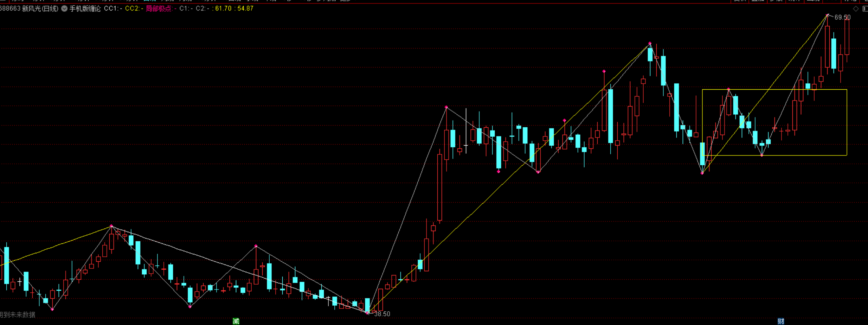Click the blue 财 marker icon
The width and height of the screenshot is (868, 325).
point(780,321)
